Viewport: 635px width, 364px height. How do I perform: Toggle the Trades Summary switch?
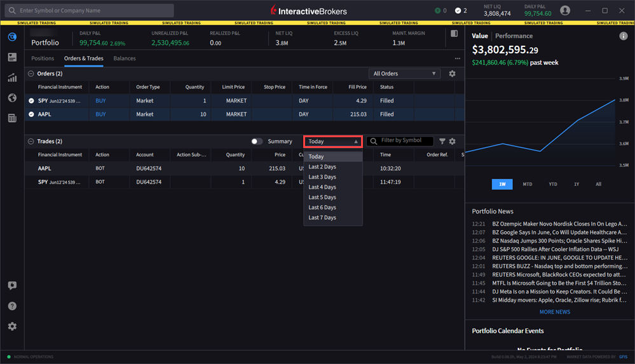(x=257, y=141)
